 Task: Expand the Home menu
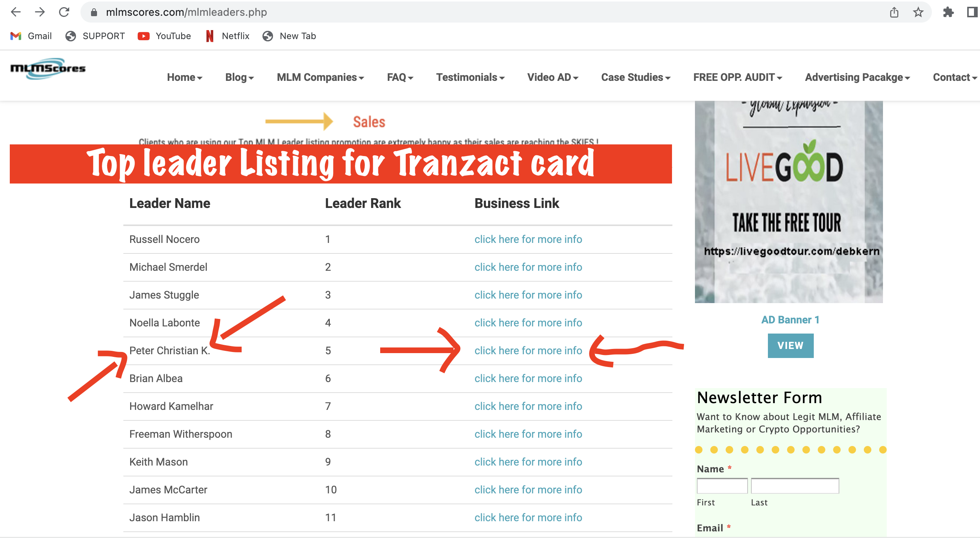[185, 77]
